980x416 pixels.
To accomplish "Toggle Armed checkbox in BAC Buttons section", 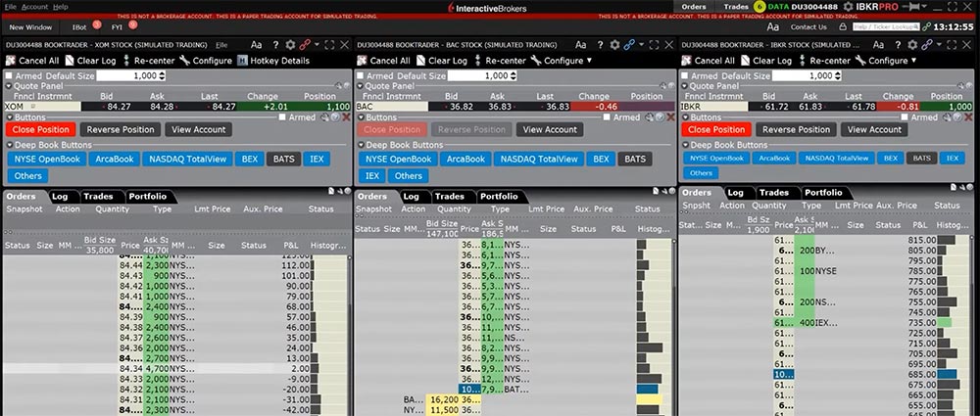I will [x=607, y=117].
